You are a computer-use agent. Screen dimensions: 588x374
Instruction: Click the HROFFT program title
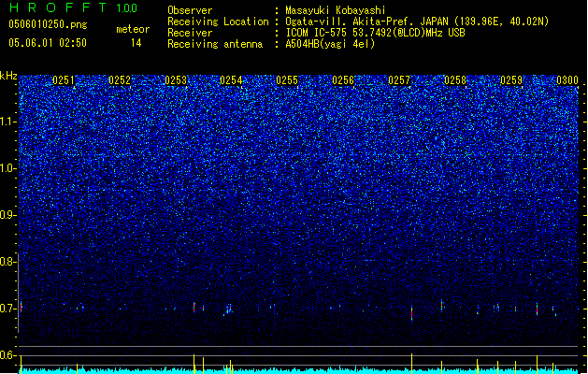click(58, 7)
